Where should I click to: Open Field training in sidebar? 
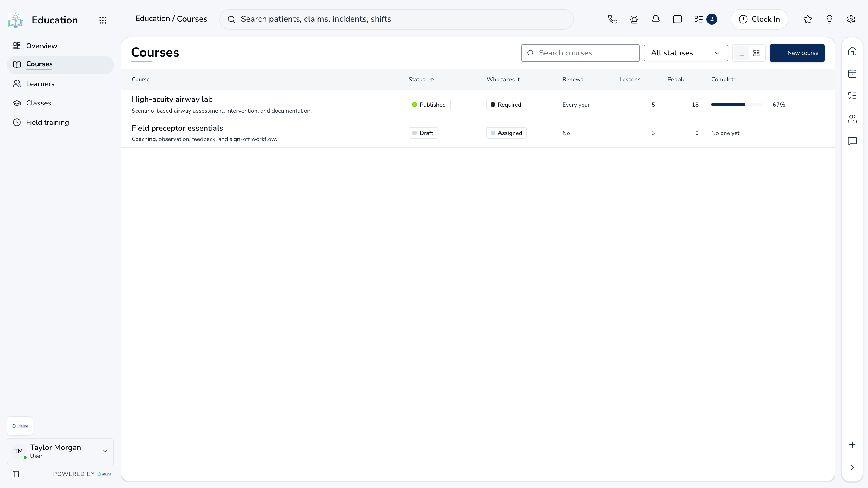click(60, 122)
